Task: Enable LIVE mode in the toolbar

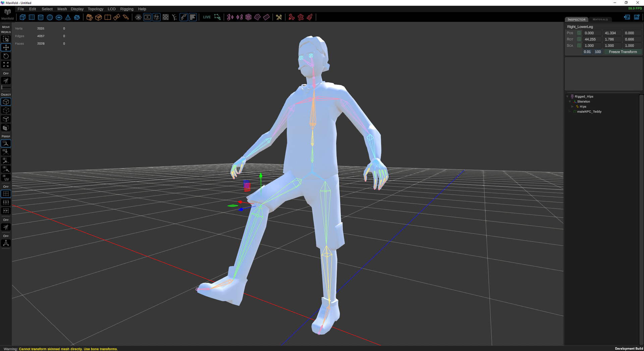Action: (x=207, y=17)
